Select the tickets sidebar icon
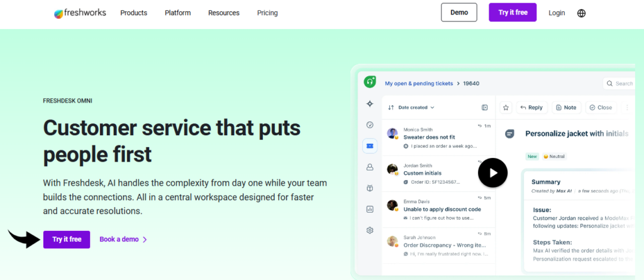This screenshot has width=644, height=280. [370, 146]
